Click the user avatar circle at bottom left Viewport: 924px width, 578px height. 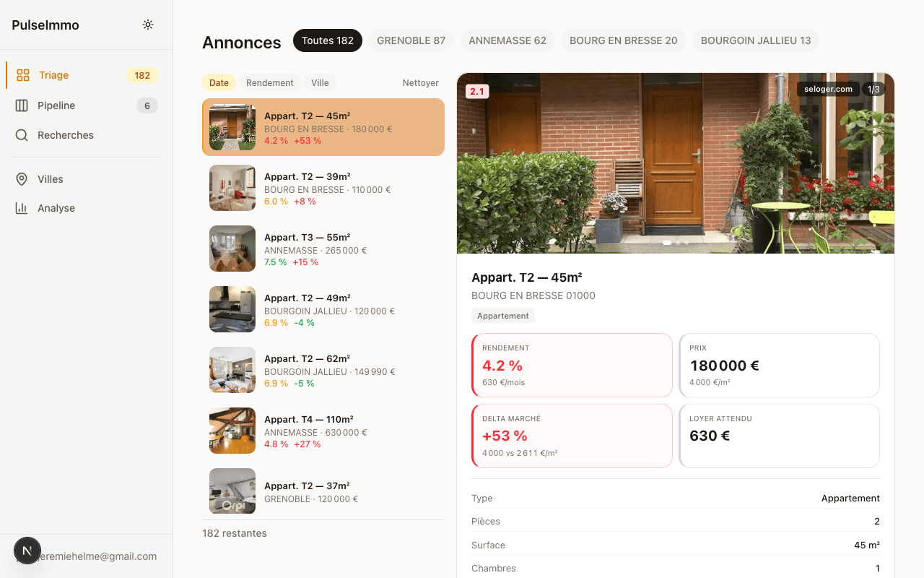click(27, 550)
